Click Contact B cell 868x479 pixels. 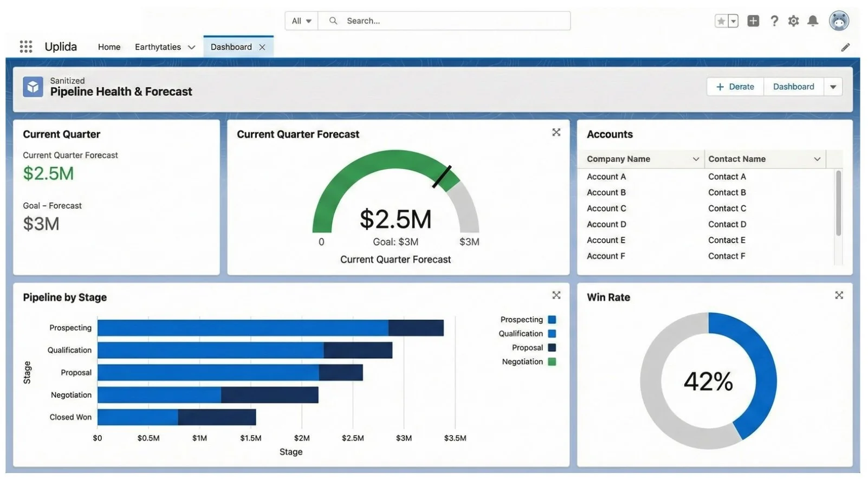click(x=727, y=192)
